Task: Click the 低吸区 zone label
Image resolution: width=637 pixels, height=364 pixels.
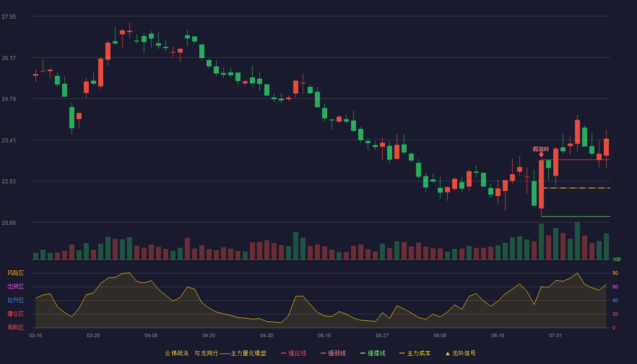Action: [15, 328]
